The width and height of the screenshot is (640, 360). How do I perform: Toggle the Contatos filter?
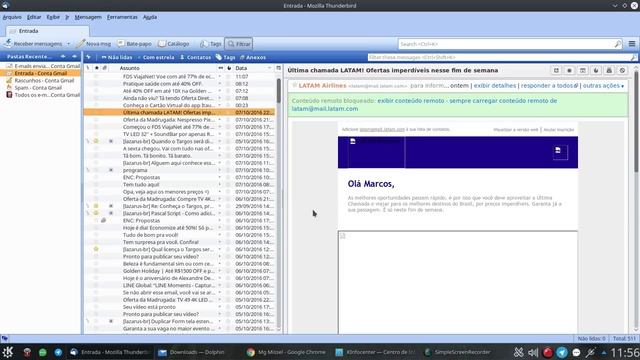pos(195,58)
